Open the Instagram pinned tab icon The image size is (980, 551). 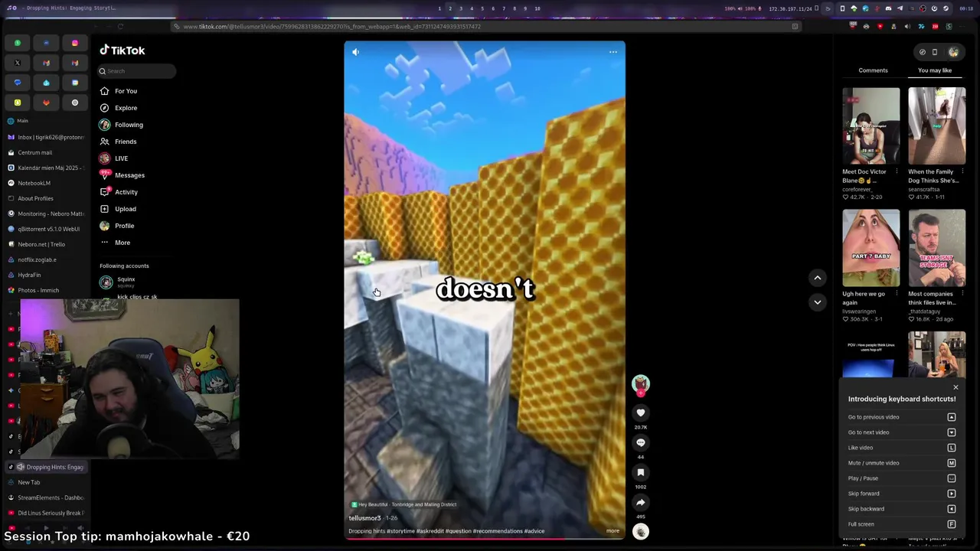[75, 43]
